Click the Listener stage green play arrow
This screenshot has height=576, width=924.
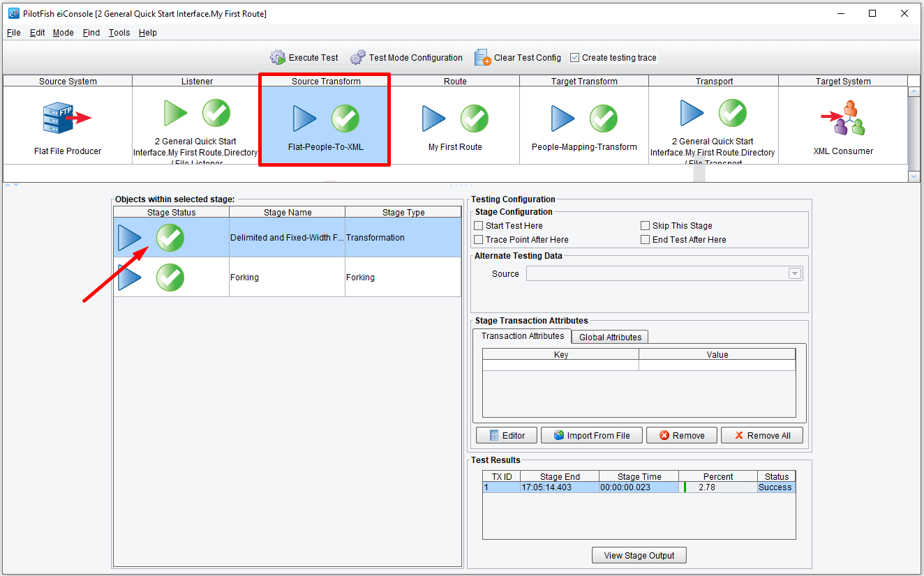click(176, 113)
